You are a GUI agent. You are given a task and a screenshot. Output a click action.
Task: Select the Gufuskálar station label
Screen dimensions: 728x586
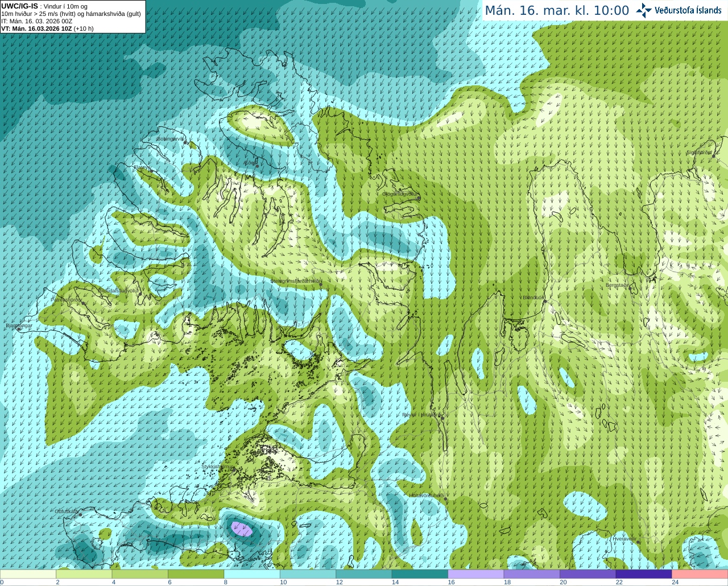[67, 511]
